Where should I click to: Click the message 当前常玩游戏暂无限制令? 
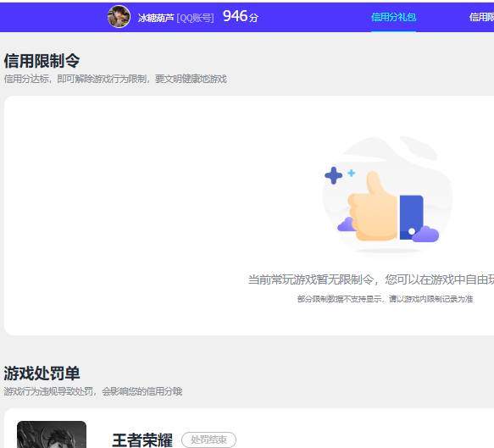pyautogui.click(x=311, y=279)
